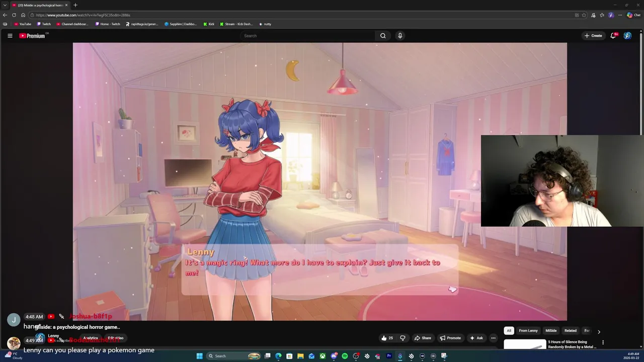Open the 5 Hours of Silence video
This screenshot has width=644, height=362.
point(572,344)
